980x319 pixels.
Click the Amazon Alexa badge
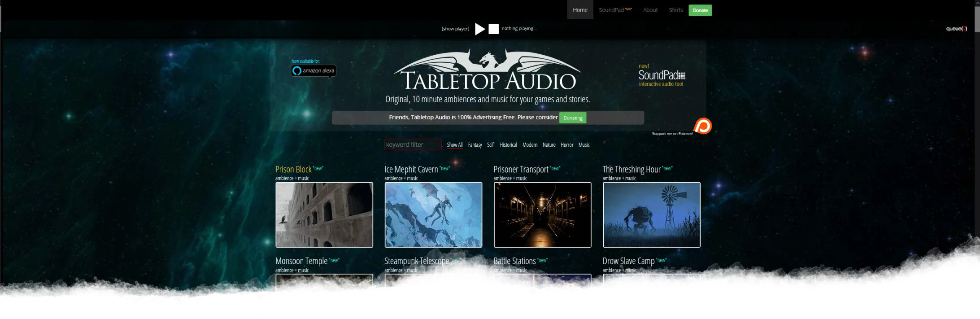(x=314, y=71)
